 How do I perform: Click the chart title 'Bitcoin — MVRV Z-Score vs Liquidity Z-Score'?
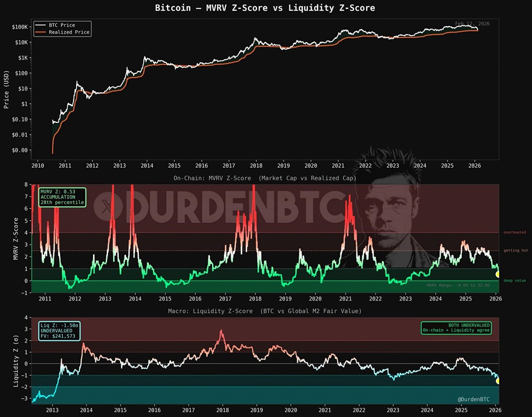coord(265,8)
